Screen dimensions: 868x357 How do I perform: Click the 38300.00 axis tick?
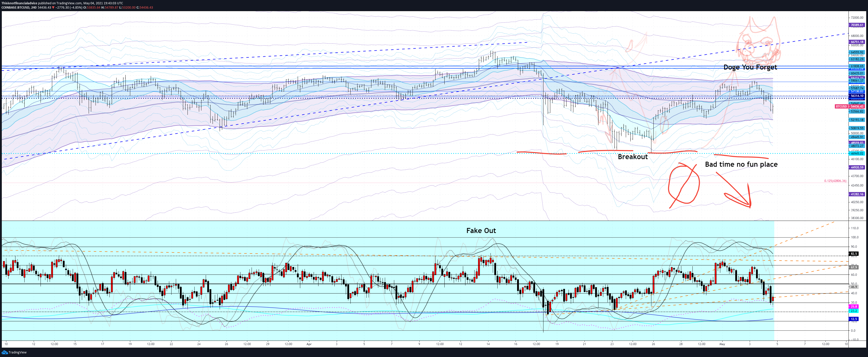[857, 218]
